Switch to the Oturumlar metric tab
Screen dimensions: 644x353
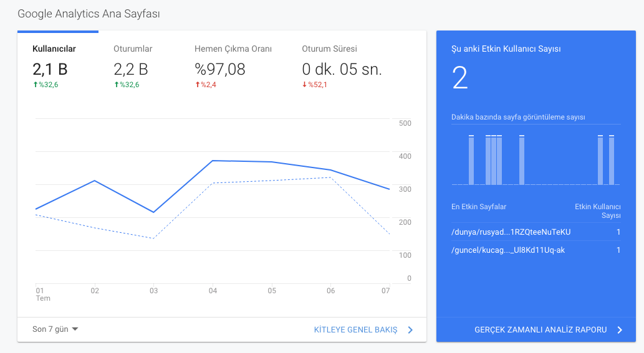(138, 66)
